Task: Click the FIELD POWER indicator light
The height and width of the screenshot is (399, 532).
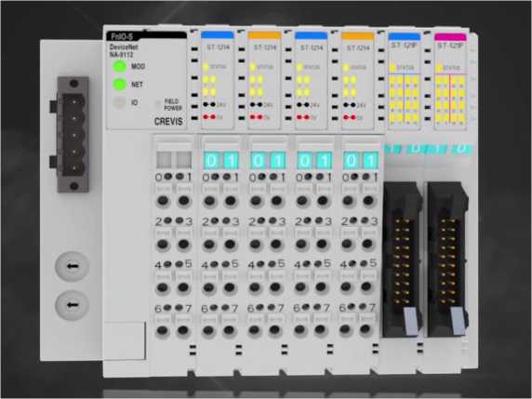Action: click(x=158, y=104)
